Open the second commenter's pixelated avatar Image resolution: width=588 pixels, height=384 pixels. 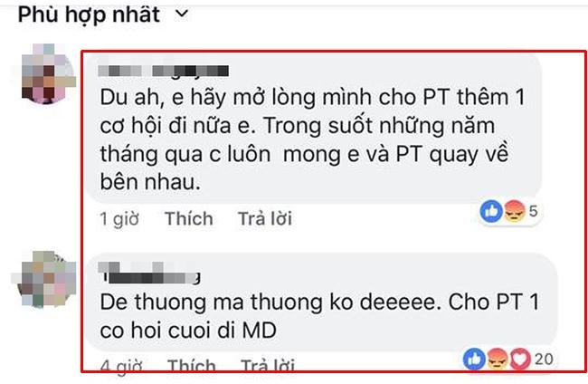click(x=45, y=279)
